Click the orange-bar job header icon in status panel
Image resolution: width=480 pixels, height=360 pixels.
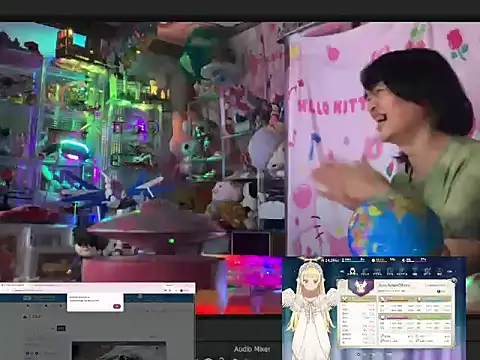(x=382, y=299)
